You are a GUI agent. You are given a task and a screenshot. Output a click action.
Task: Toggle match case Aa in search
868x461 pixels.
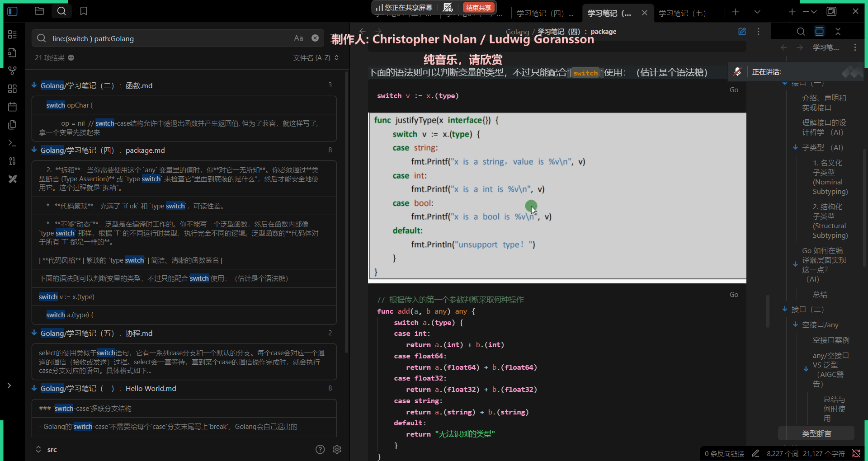(x=298, y=38)
